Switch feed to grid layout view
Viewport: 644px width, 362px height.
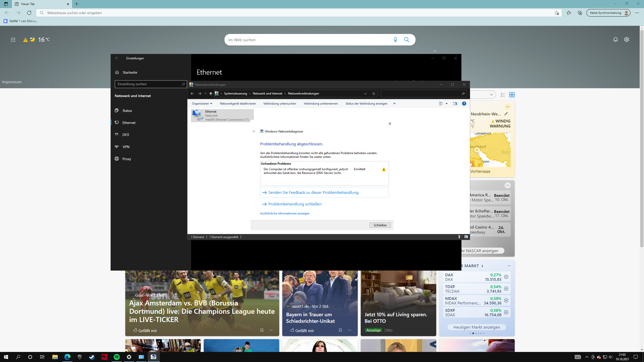pyautogui.click(x=512, y=95)
